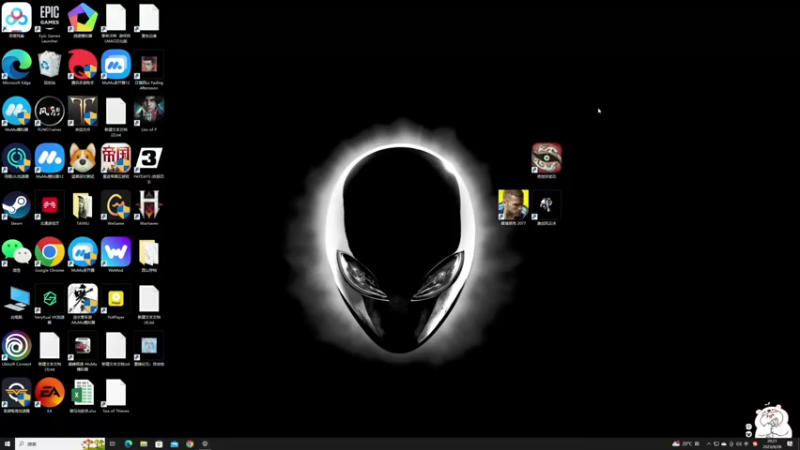The width and height of the screenshot is (800, 450).
Task: Open the VeryKuai VK accelerator shortcut
Action: coord(49,304)
